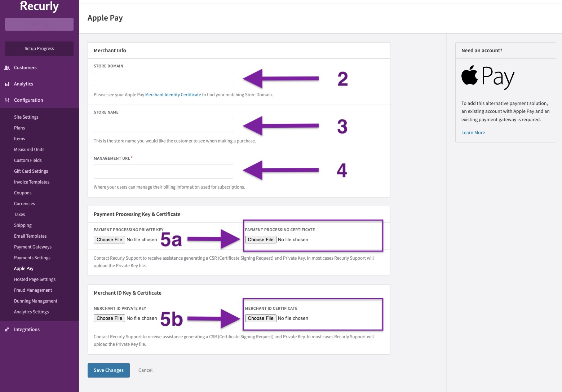The height and width of the screenshot is (392, 562).
Task: Click the Analytics bar chart icon
Action: 7,84
